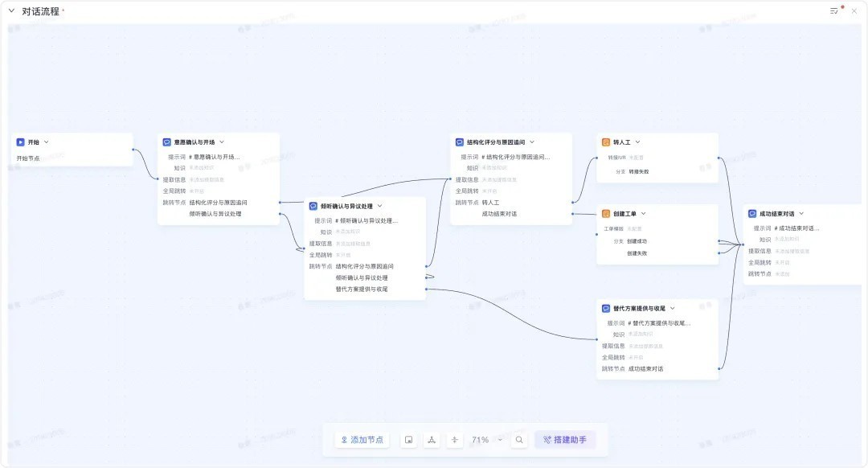
Task: Click the minimap icon in the bottom toolbar
Action: click(x=408, y=439)
